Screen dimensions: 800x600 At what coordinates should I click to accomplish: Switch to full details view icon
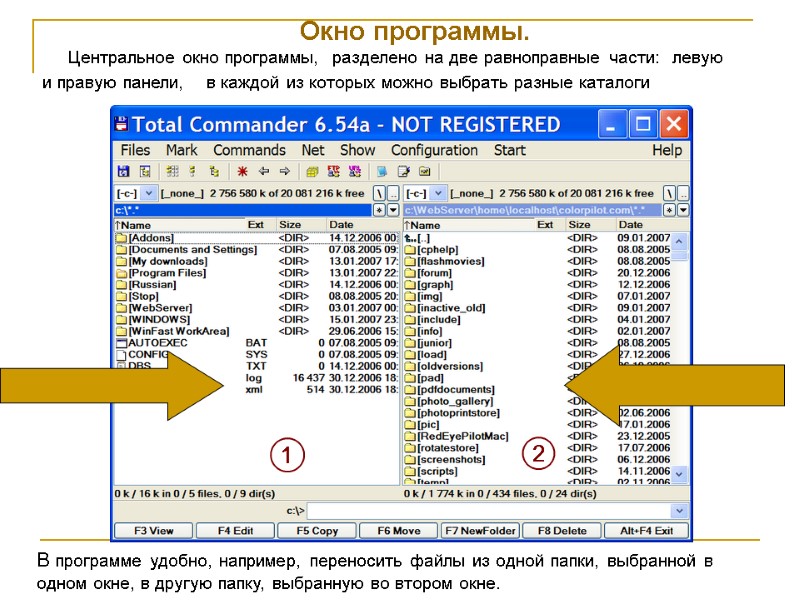click(x=192, y=171)
